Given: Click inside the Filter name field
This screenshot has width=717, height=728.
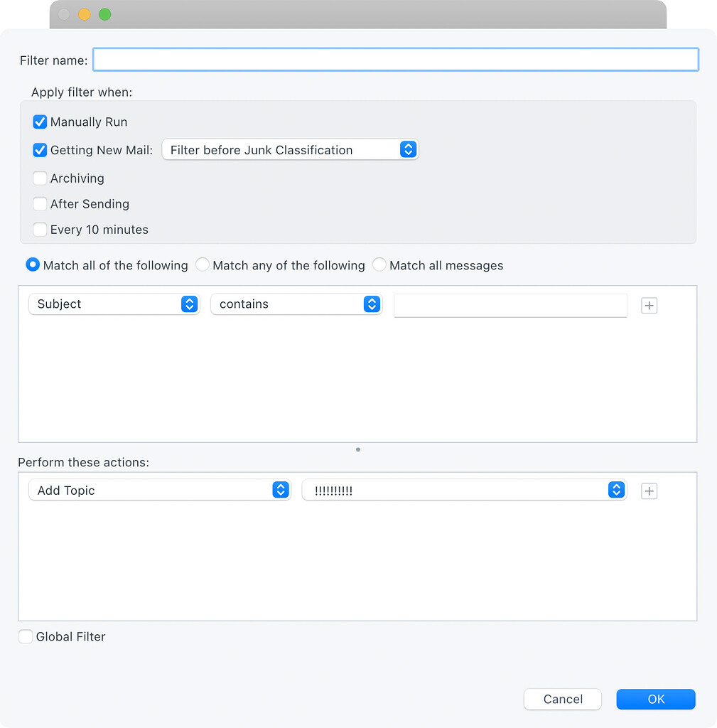Looking at the screenshot, I should (395, 60).
